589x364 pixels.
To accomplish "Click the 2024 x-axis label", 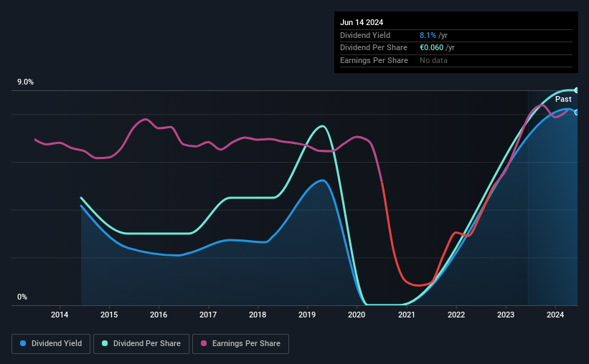I will coord(555,315).
